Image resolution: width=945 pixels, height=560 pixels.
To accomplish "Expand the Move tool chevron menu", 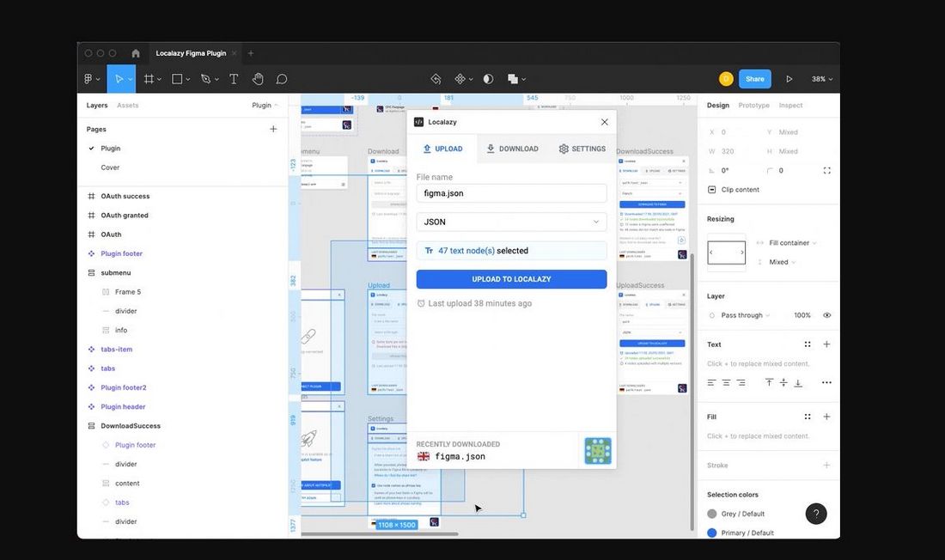I will (x=131, y=80).
